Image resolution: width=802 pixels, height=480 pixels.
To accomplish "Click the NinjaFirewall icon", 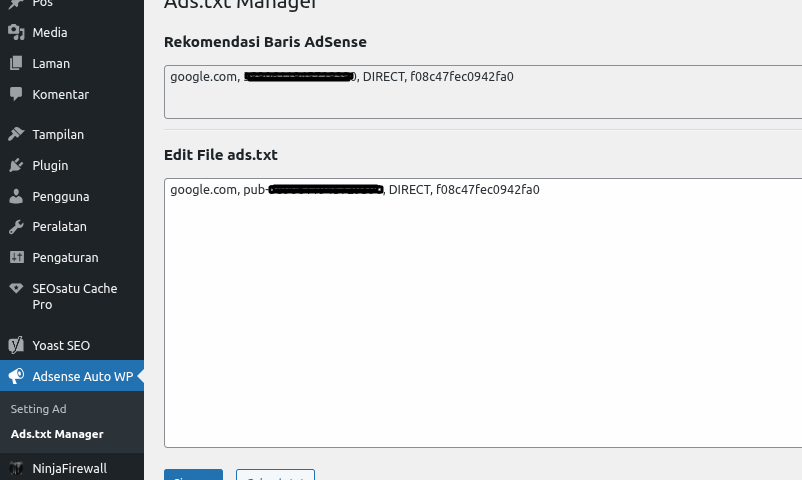I will 16,467.
